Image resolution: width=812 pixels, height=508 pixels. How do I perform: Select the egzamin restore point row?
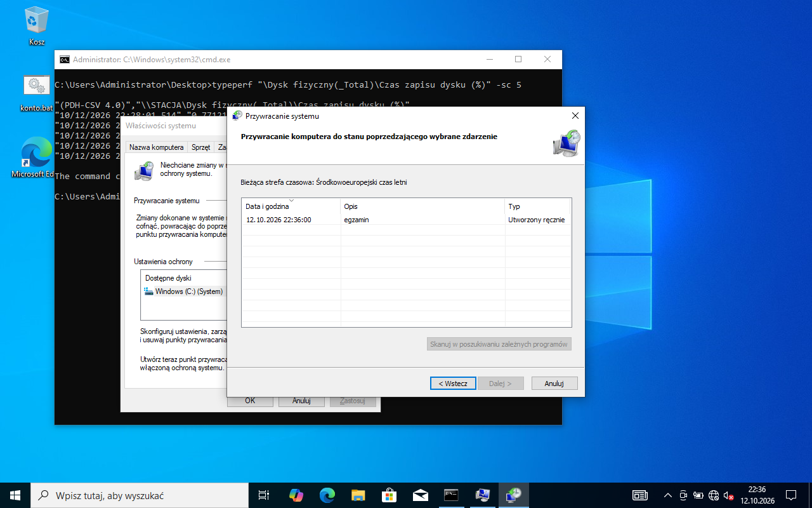coord(406,220)
